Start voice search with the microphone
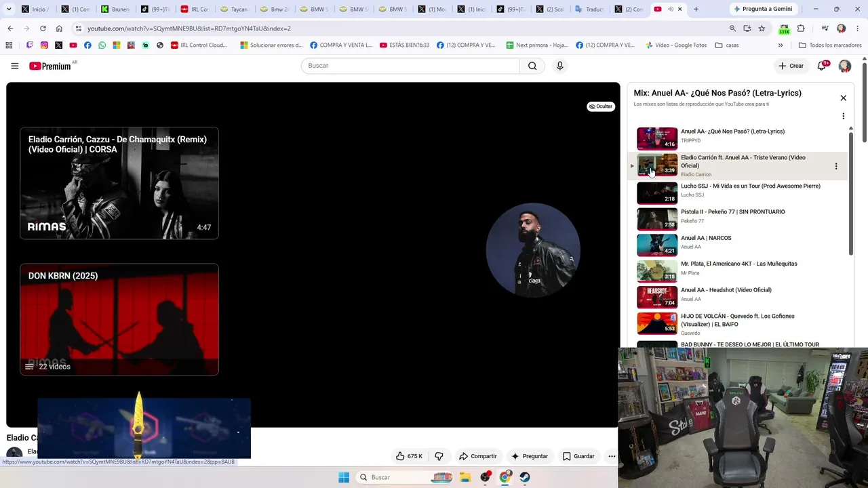The height and width of the screenshot is (488, 868). (559, 66)
